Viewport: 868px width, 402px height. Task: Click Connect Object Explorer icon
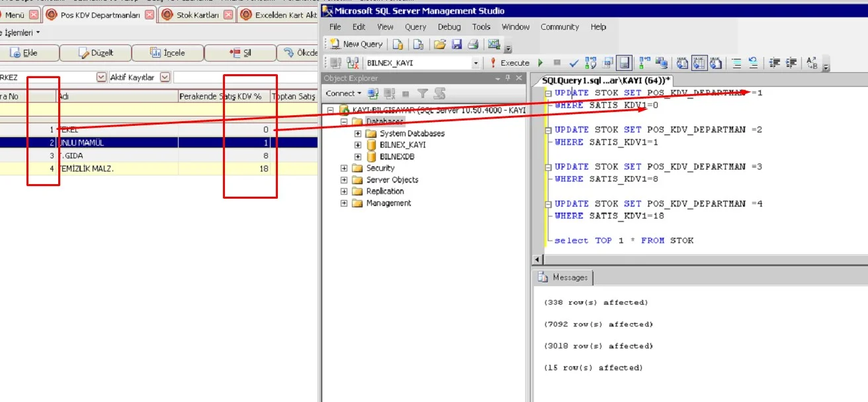coord(373,93)
